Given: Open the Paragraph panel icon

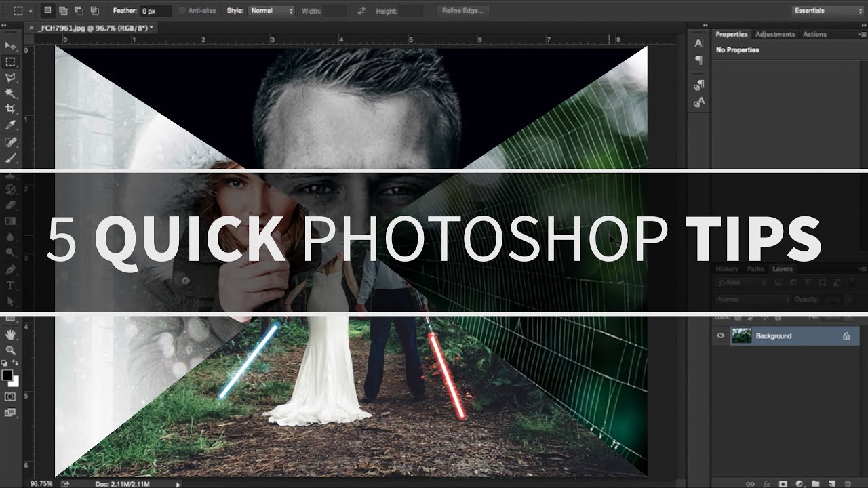Looking at the screenshot, I should pos(699,60).
